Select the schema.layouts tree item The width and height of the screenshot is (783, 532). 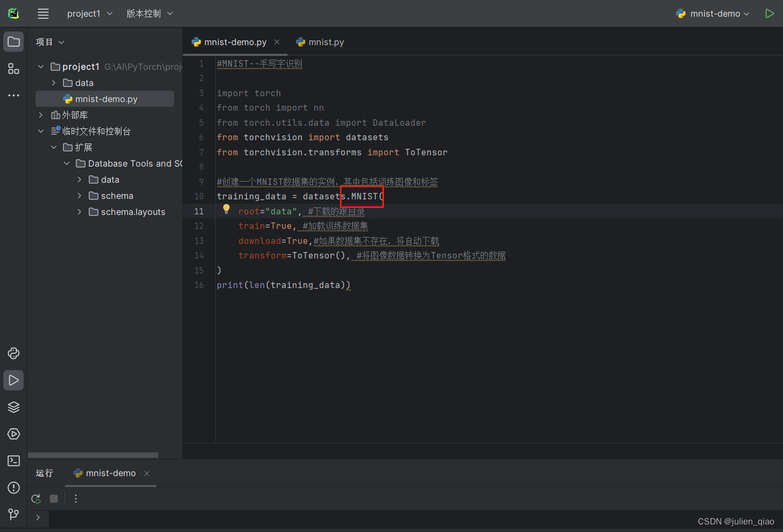[127, 212]
